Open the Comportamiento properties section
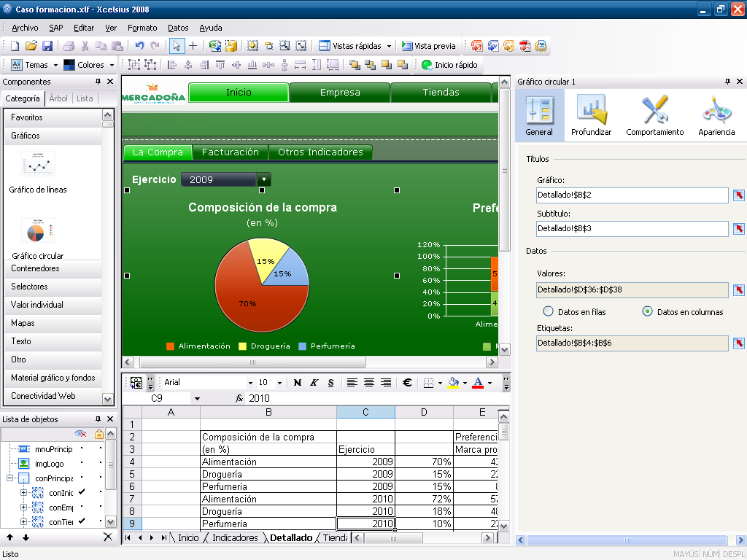 [654, 115]
